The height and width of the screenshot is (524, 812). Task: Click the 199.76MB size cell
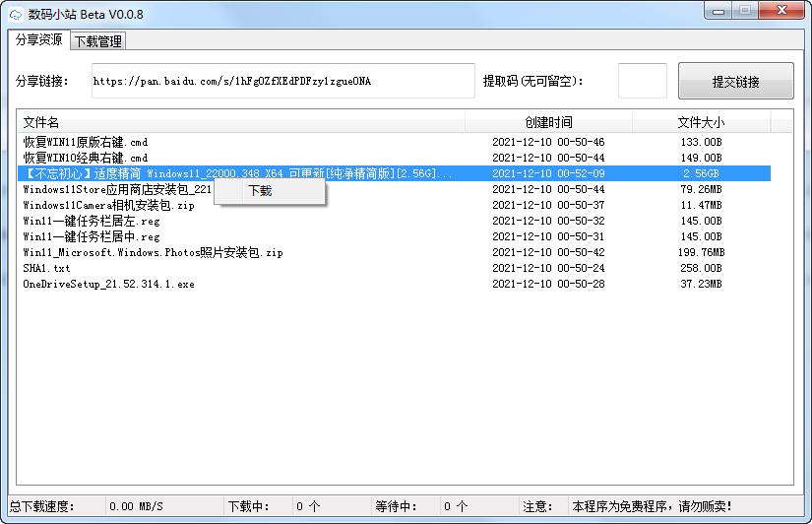[701, 252]
